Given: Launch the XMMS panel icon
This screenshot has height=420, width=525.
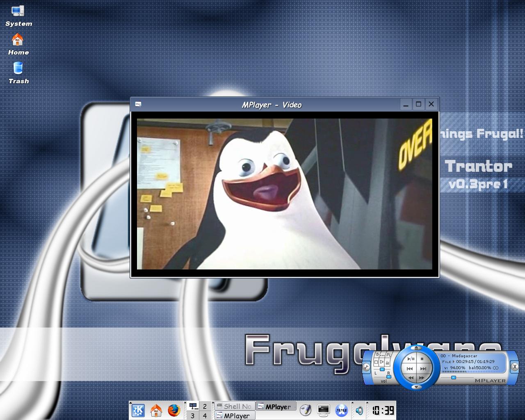Looking at the screenshot, I should pyautogui.click(x=341, y=410).
